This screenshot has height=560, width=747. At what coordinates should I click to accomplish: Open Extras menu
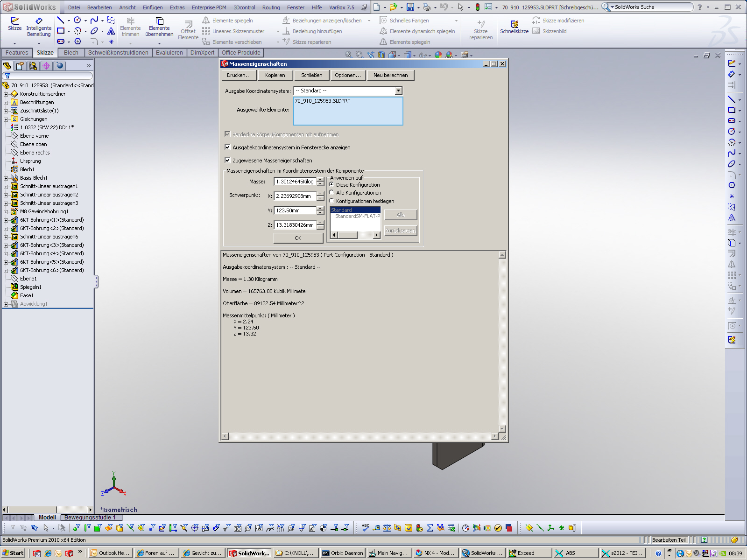tap(177, 7)
